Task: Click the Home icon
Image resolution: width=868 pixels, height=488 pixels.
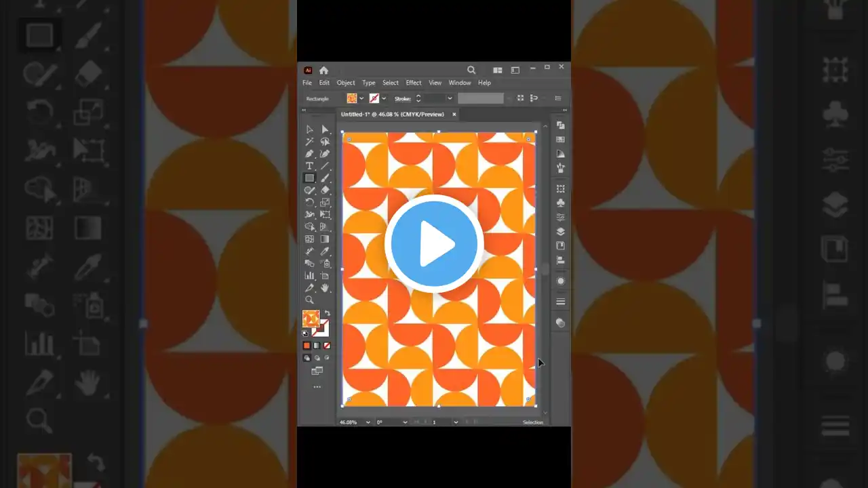Action: tap(324, 70)
